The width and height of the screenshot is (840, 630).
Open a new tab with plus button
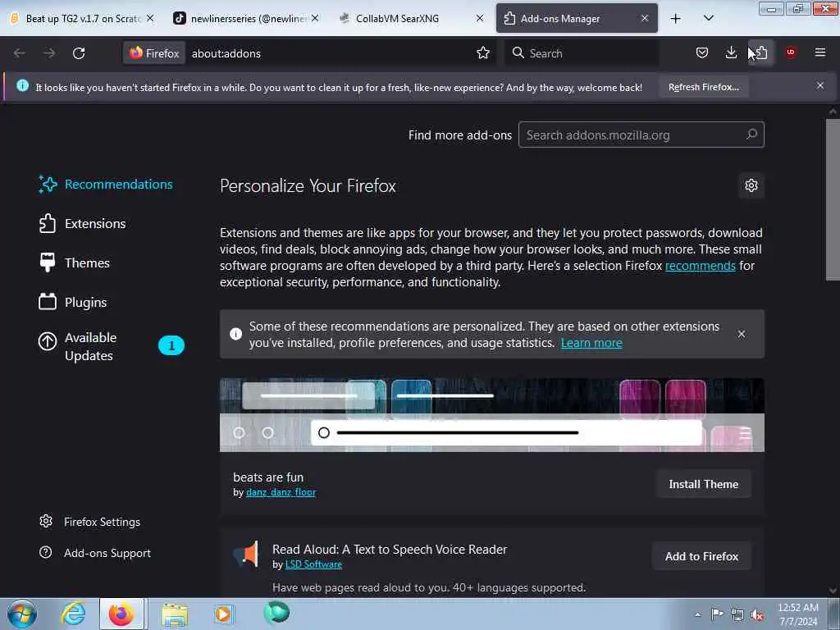tap(676, 19)
